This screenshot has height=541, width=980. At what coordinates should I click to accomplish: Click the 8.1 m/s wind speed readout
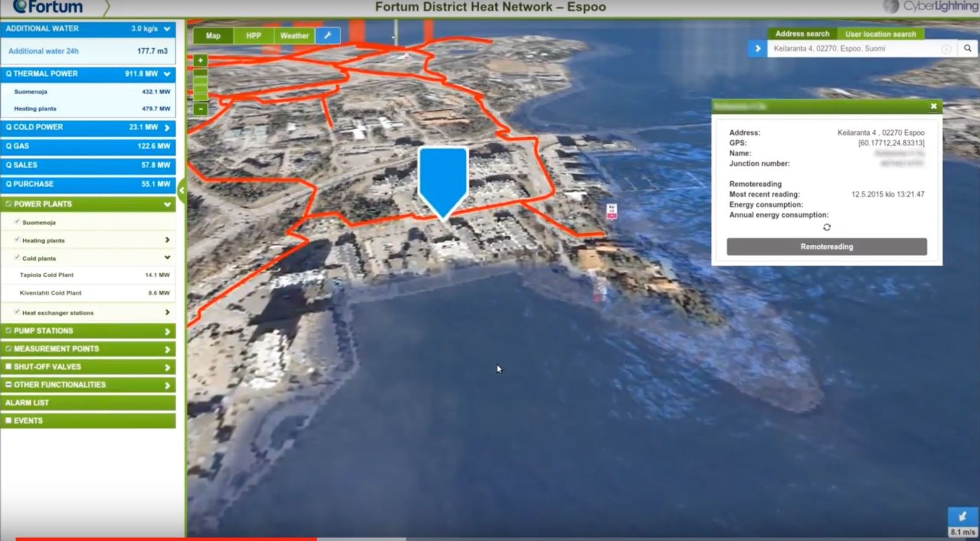(x=963, y=532)
